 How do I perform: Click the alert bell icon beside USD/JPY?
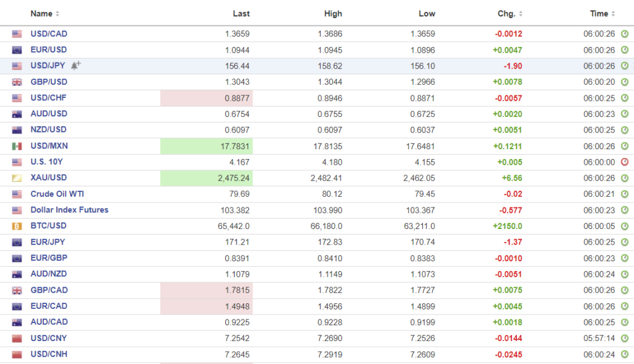click(x=76, y=66)
